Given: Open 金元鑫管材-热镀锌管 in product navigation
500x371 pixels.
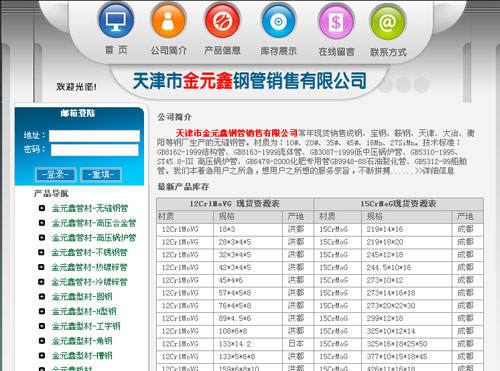Looking at the screenshot, I should coord(89,267).
